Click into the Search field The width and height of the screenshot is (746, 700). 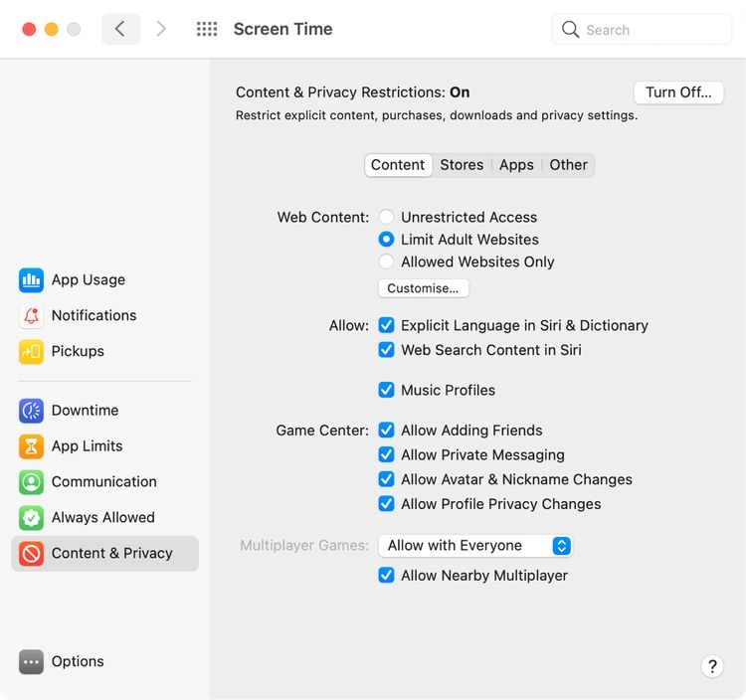click(x=642, y=30)
